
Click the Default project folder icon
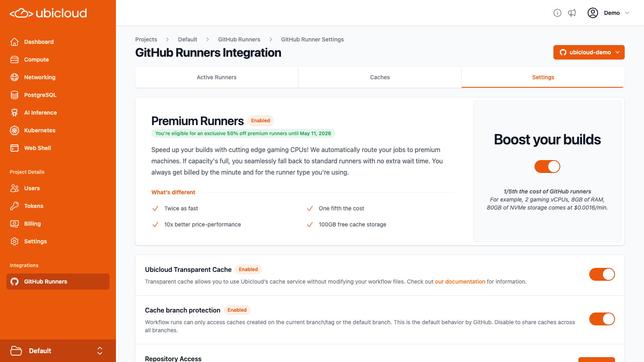[16, 351]
